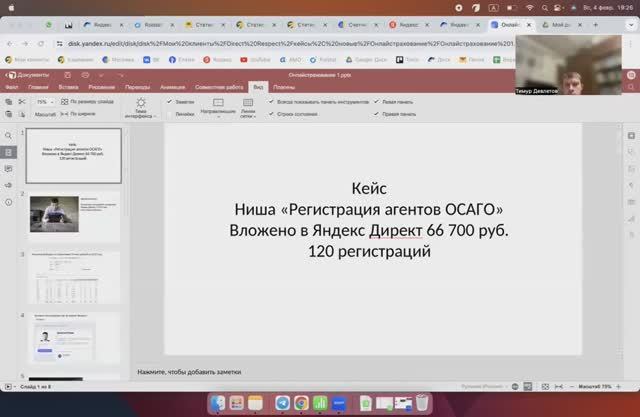Fit view to width with 'По ширине'
Viewport: 640px width, 417px height.
click(x=78, y=114)
